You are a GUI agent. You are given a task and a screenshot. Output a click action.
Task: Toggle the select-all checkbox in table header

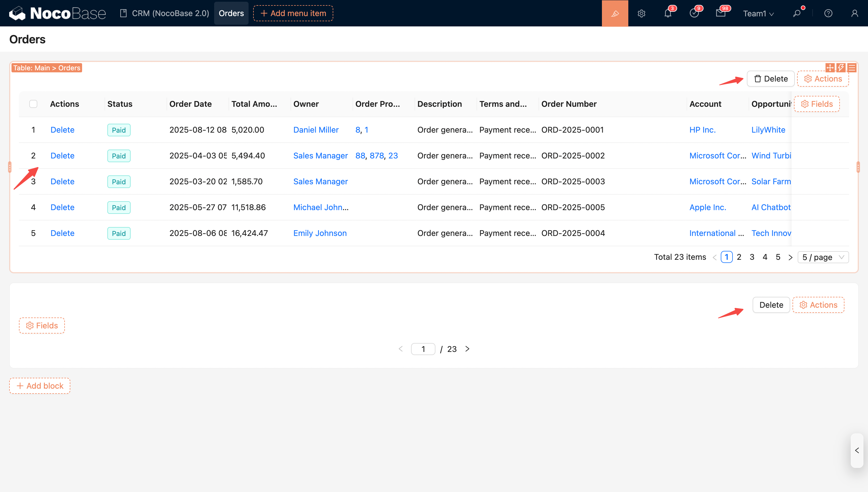coord(33,104)
